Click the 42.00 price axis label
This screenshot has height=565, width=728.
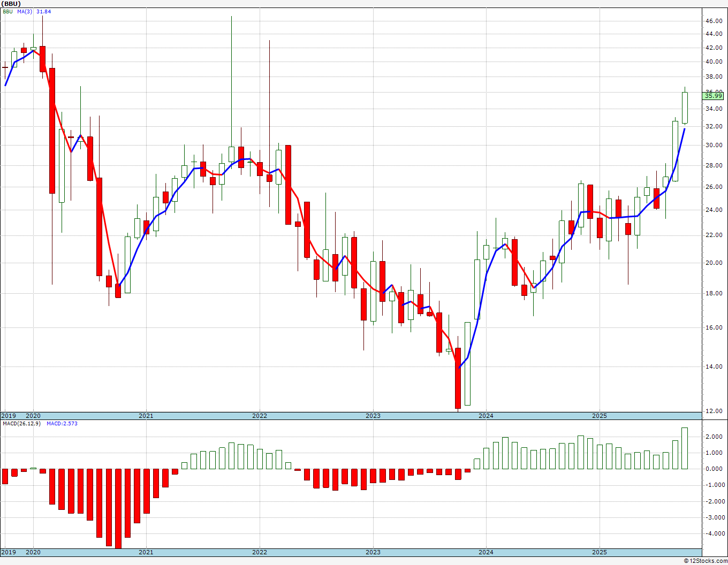pyautogui.click(x=714, y=48)
